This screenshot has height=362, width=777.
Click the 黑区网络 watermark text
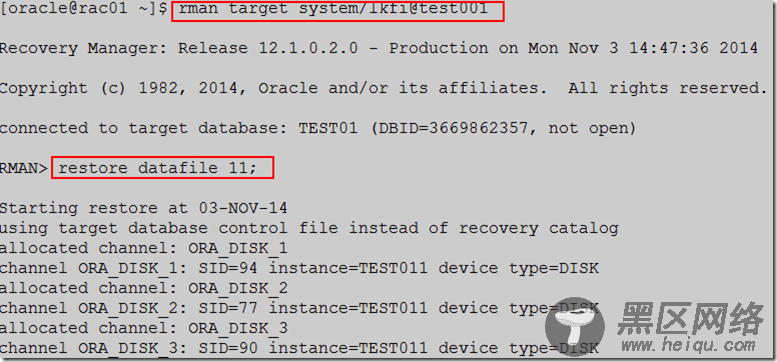691,318
